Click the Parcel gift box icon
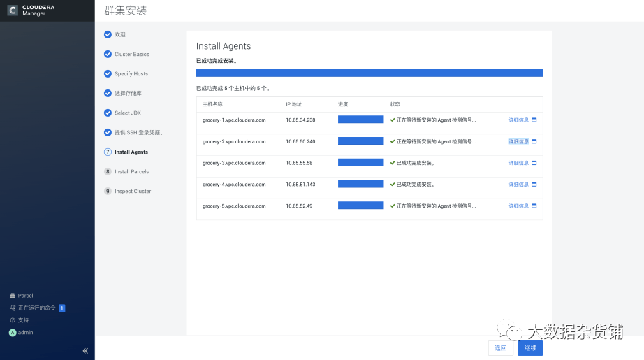This screenshot has width=644, height=360. click(x=13, y=296)
